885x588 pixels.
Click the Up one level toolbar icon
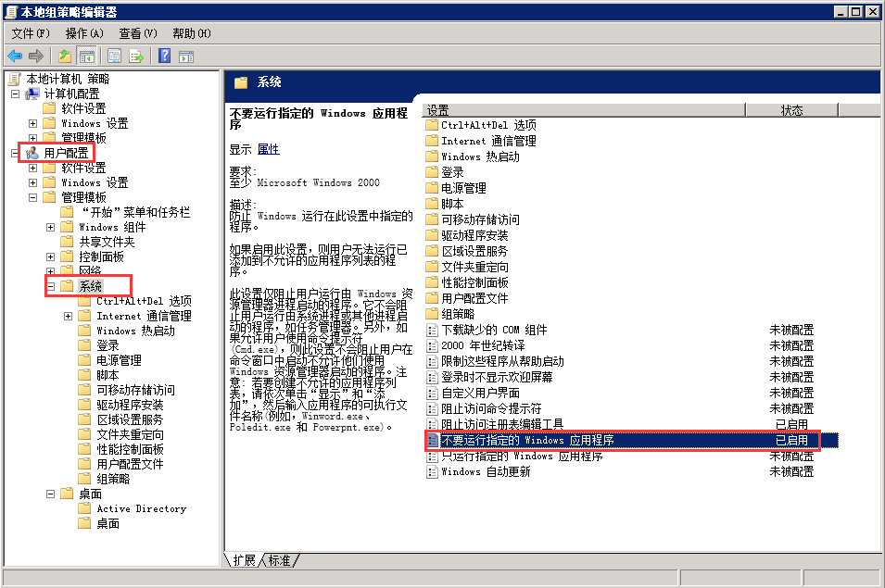pyautogui.click(x=65, y=56)
